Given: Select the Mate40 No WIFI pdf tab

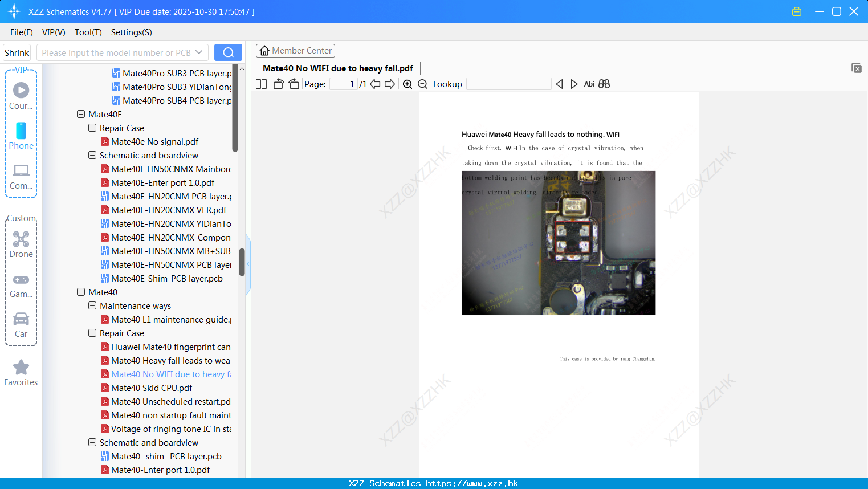Looking at the screenshot, I should pos(338,68).
